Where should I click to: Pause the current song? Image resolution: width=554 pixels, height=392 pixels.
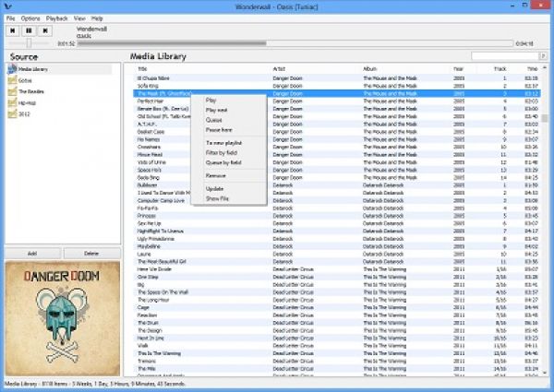click(x=30, y=30)
